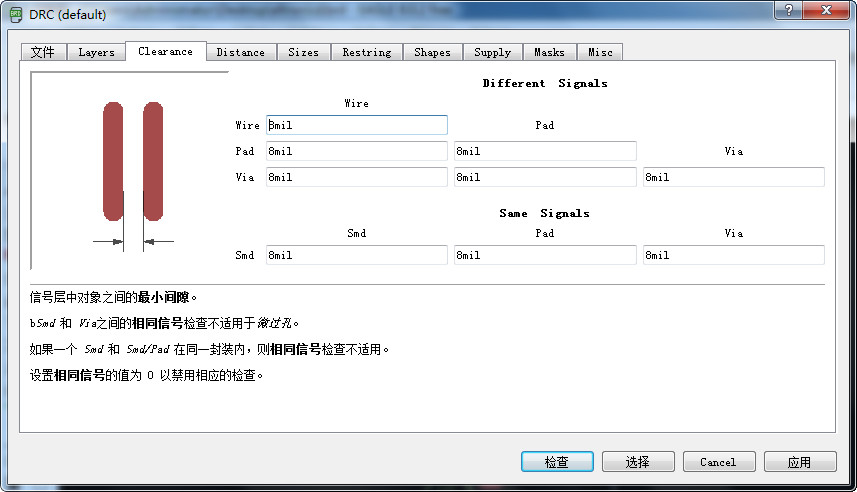The height and width of the screenshot is (492, 857).
Task: Switch to the Misc tab
Action: click(x=600, y=52)
